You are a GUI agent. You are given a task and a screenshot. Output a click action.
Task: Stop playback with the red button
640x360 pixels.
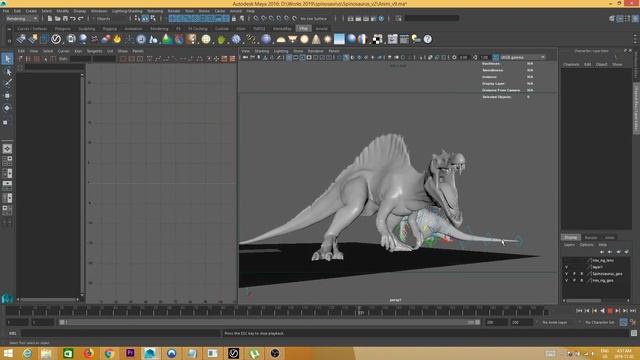(x=610, y=311)
